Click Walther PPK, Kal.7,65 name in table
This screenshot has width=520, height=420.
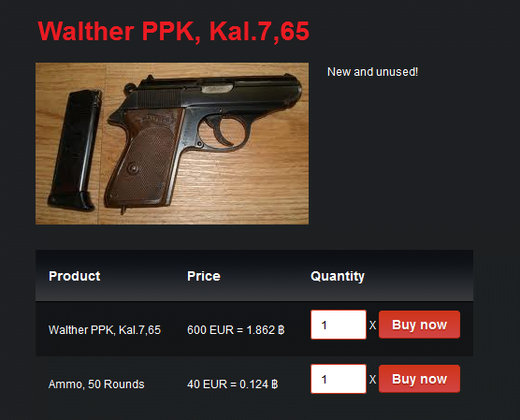105,330
